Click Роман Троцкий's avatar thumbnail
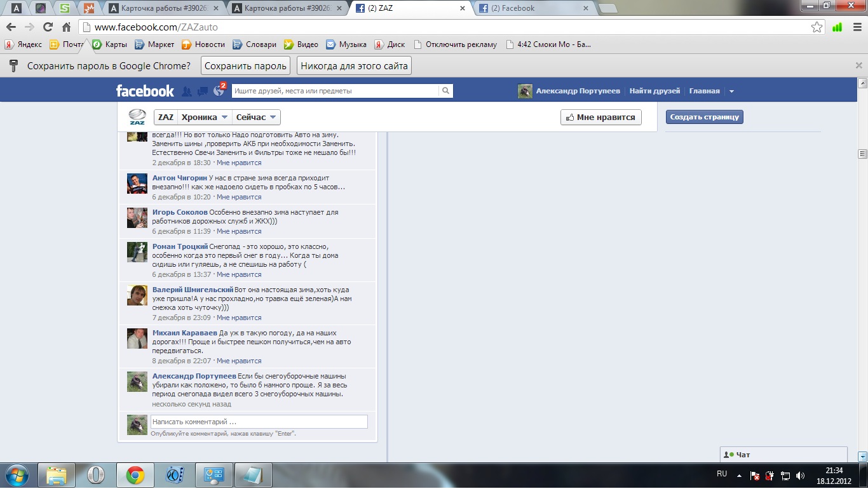Image resolution: width=868 pixels, height=503 pixels. tap(137, 252)
